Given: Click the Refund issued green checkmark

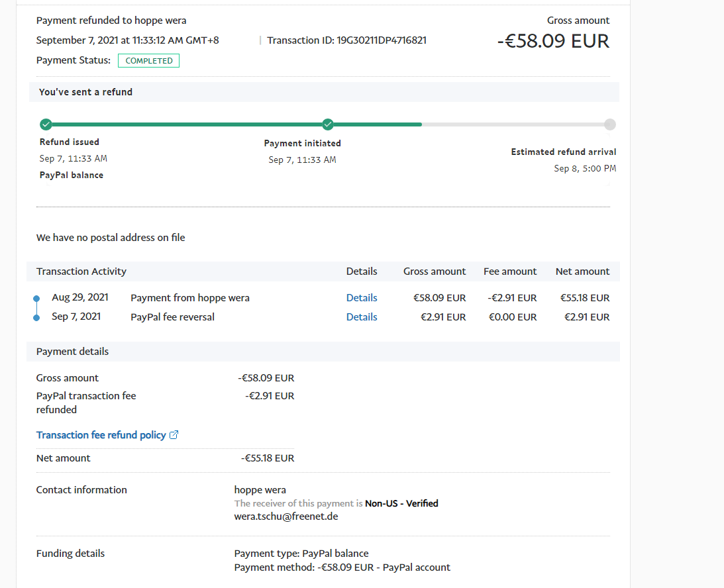Looking at the screenshot, I should (x=46, y=124).
